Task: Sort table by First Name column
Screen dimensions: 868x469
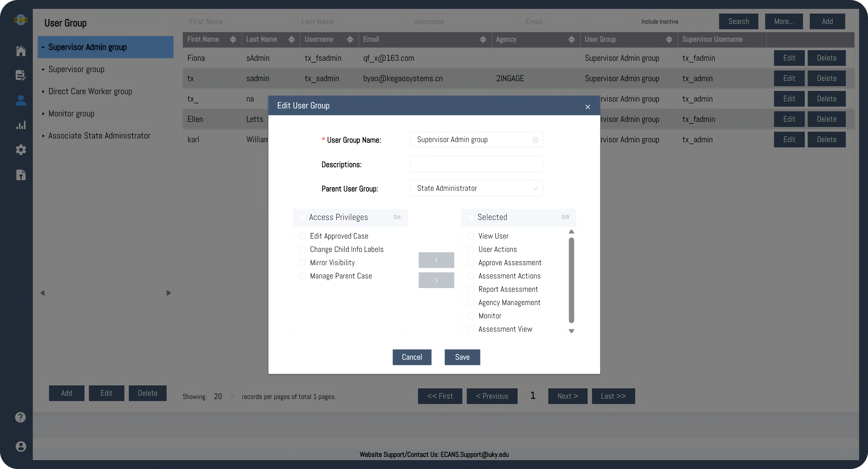Action: click(233, 39)
